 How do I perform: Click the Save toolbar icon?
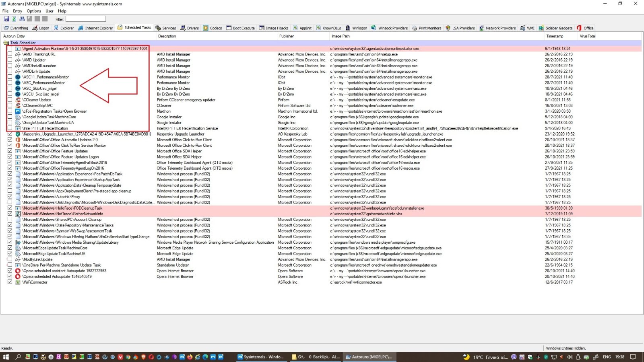click(6, 19)
